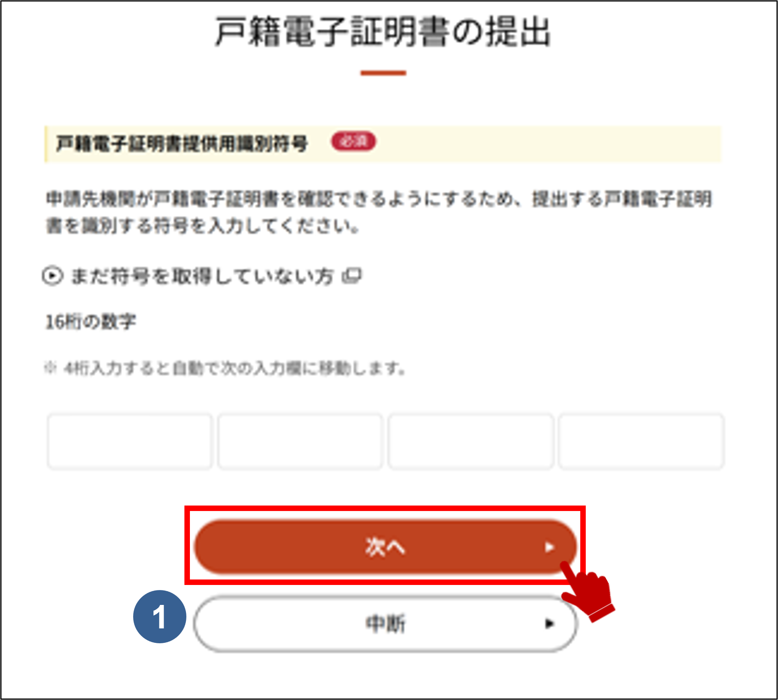Click the 戸籍電子証明書の提出 page title
778x700 pixels.
(383, 31)
